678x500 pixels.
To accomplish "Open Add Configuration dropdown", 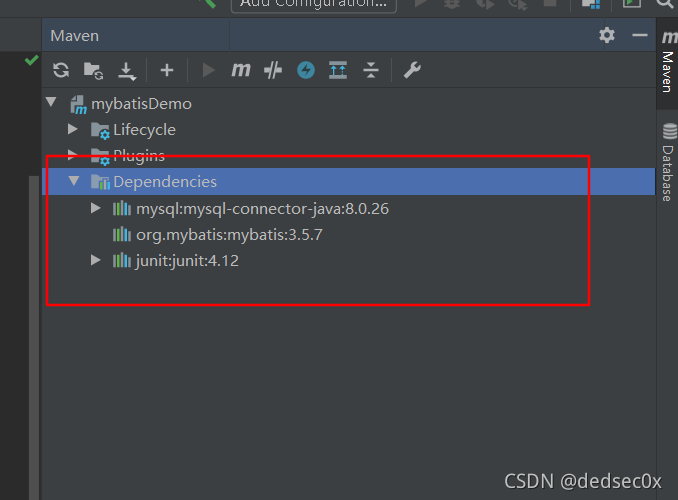I will click(314, 4).
